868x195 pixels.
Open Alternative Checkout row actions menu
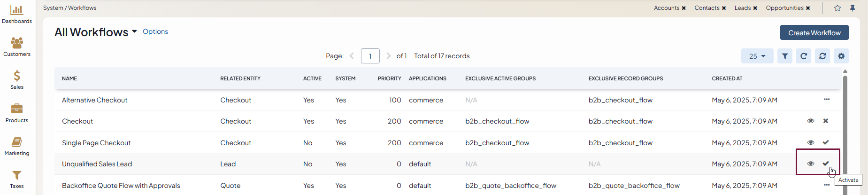tap(827, 100)
